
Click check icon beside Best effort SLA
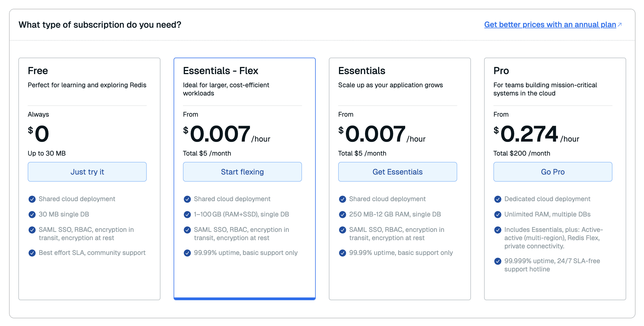pyautogui.click(x=32, y=253)
